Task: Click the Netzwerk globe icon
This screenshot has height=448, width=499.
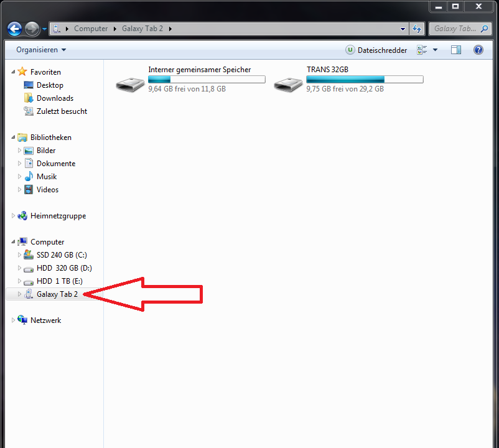Action: point(22,319)
